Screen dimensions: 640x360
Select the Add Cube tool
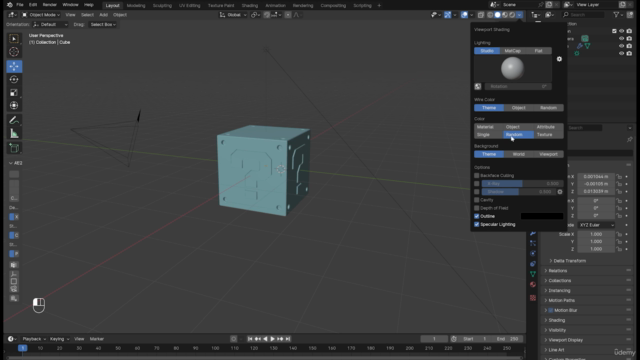pos(14,148)
